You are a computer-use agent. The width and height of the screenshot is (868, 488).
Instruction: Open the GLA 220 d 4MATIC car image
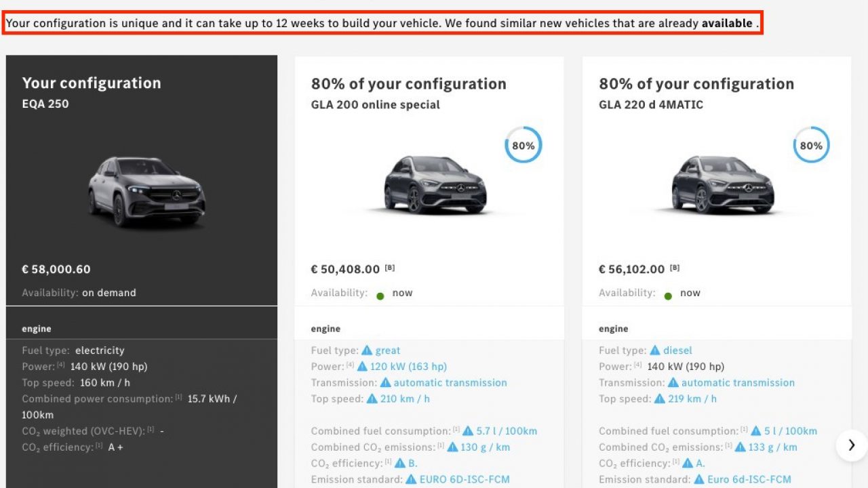click(722, 185)
